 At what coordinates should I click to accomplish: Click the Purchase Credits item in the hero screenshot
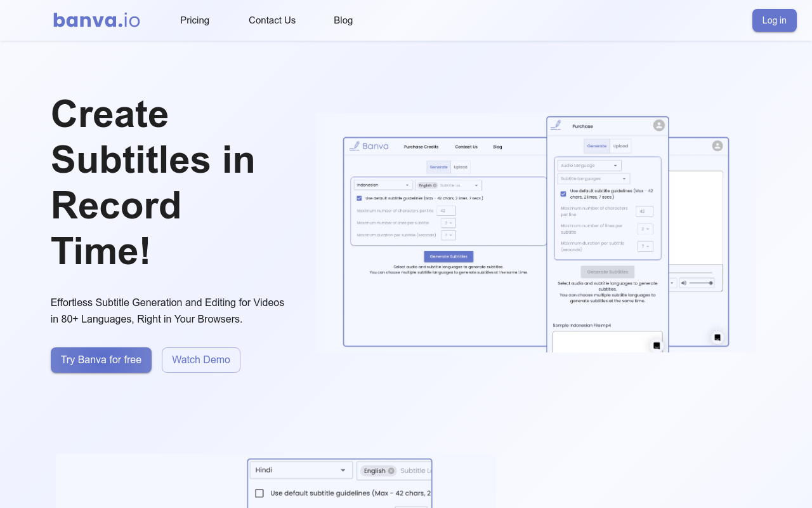coord(421,147)
